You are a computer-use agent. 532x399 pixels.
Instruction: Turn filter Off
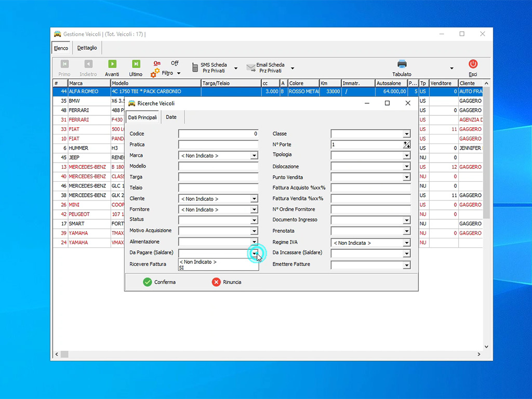[175, 63]
